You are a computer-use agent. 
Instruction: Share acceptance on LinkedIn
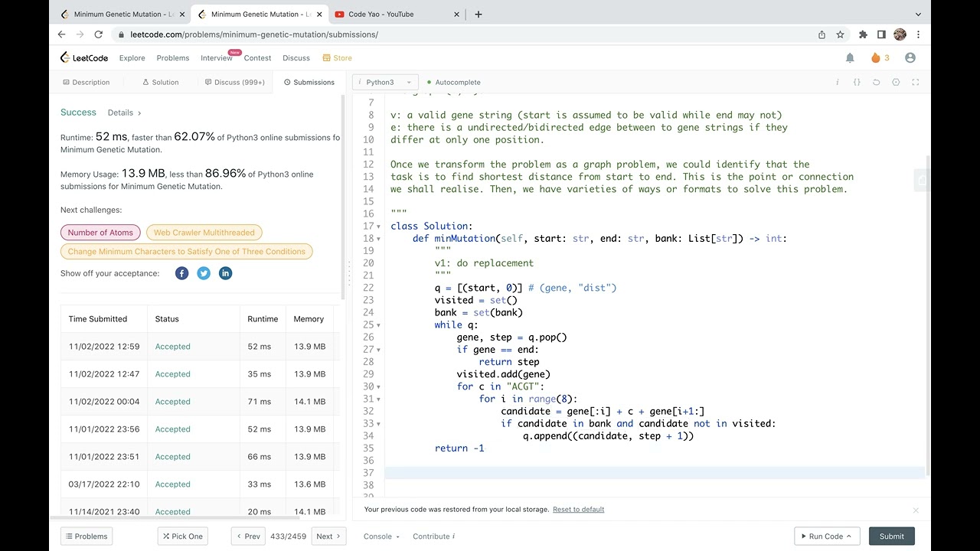coord(225,273)
